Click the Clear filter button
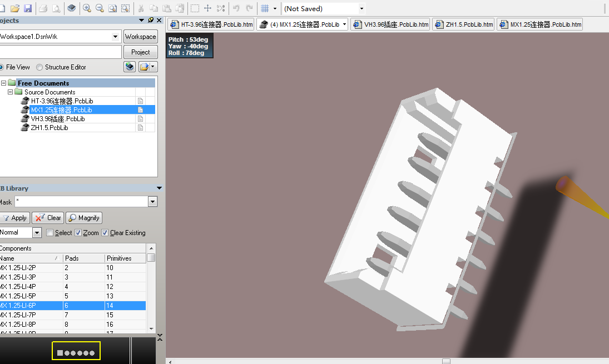 [x=48, y=218]
